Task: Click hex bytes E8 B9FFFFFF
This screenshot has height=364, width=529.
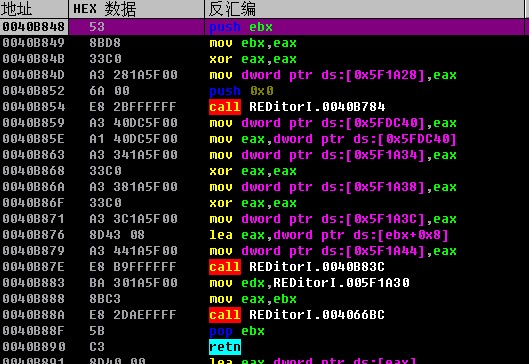Action: (133, 267)
